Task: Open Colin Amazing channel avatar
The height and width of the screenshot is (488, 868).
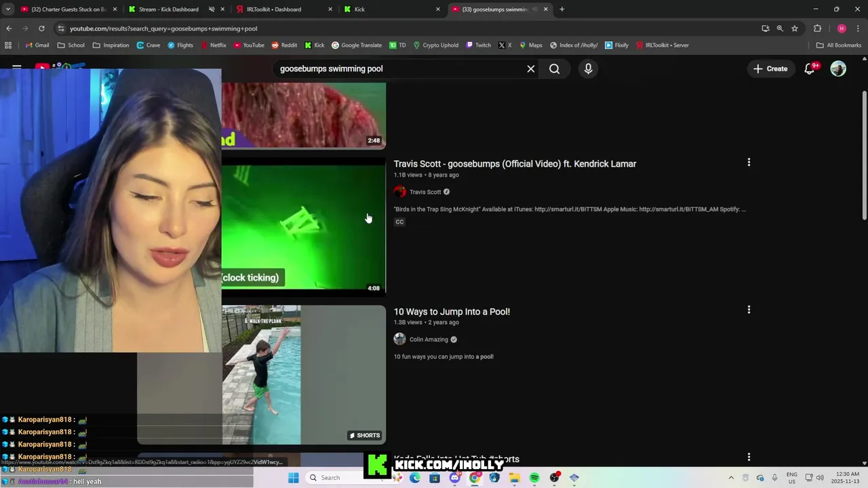Action: point(400,340)
